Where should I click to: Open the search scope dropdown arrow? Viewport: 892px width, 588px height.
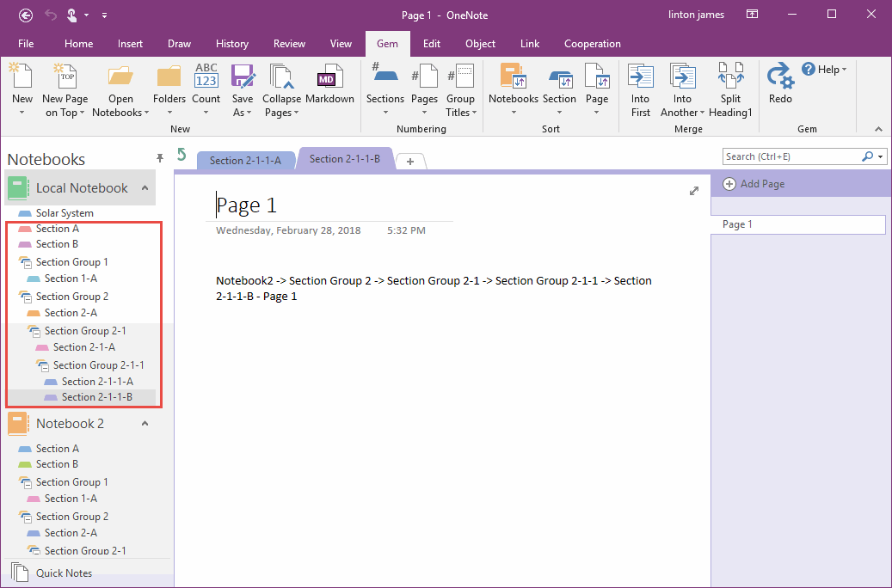coord(881,156)
